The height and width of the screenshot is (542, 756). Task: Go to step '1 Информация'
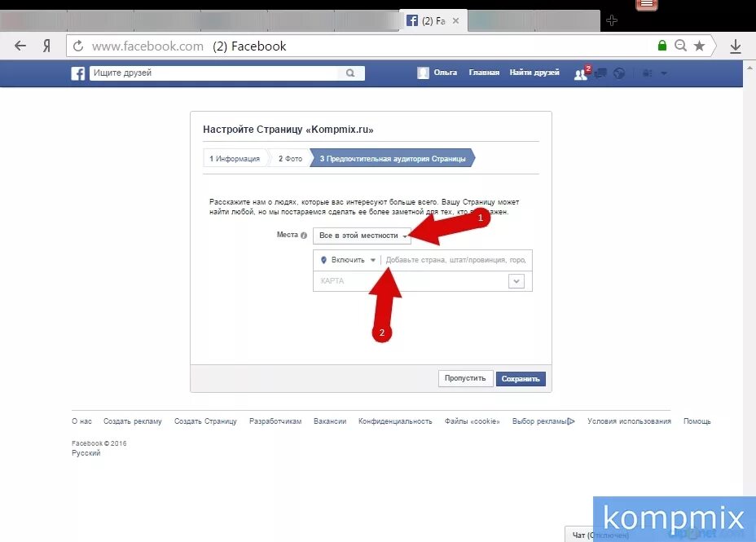coord(235,159)
